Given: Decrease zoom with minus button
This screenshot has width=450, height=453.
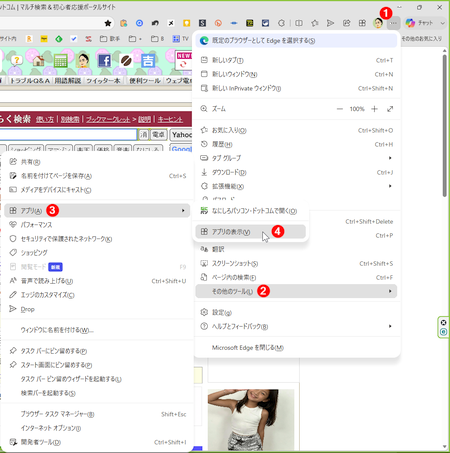Looking at the screenshot, I should pos(339,109).
